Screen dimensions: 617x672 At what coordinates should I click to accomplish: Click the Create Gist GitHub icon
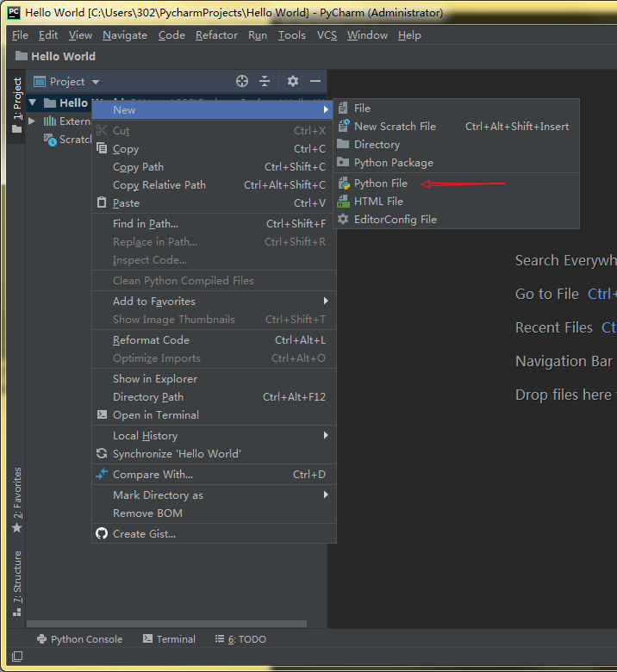tap(102, 533)
